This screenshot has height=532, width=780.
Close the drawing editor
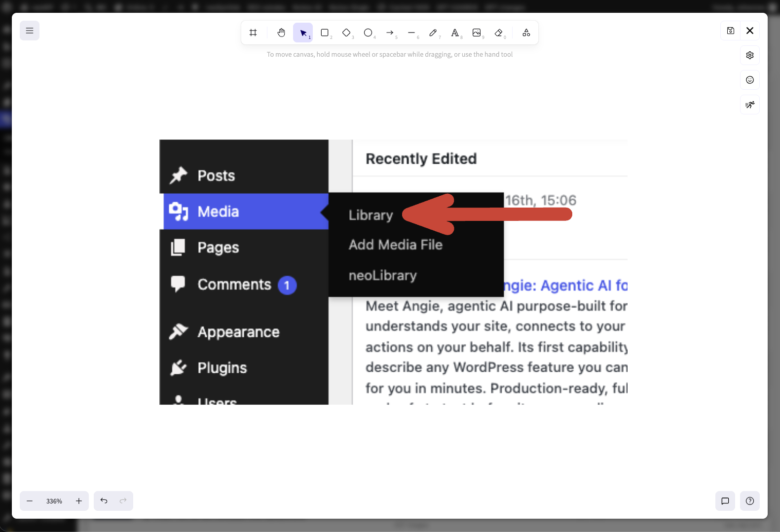click(x=750, y=31)
